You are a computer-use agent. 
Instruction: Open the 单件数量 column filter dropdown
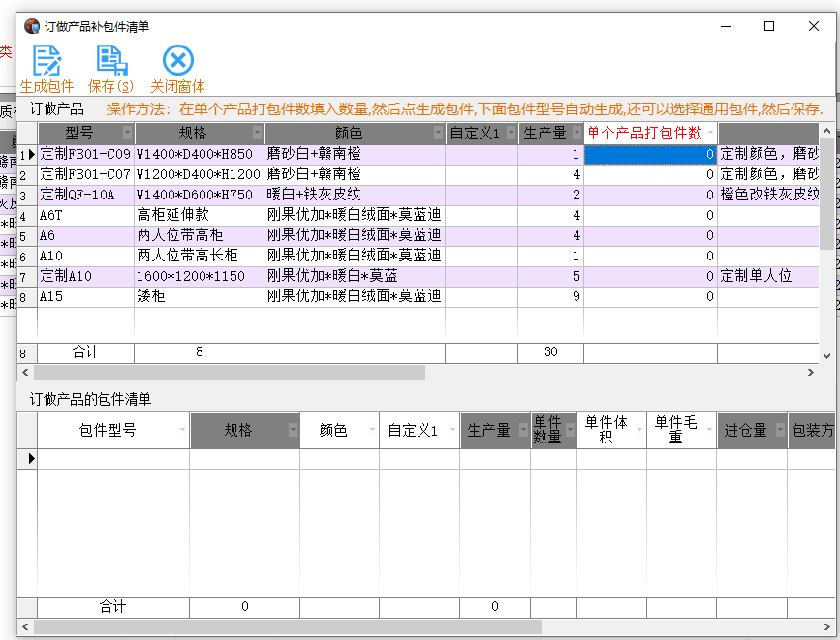pyautogui.click(x=571, y=430)
